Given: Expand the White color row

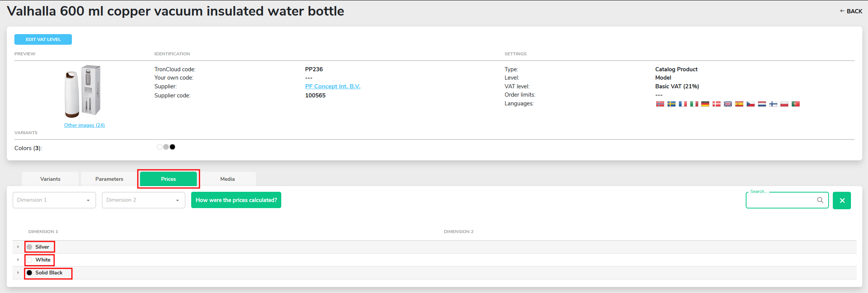Looking at the screenshot, I should (x=18, y=260).
